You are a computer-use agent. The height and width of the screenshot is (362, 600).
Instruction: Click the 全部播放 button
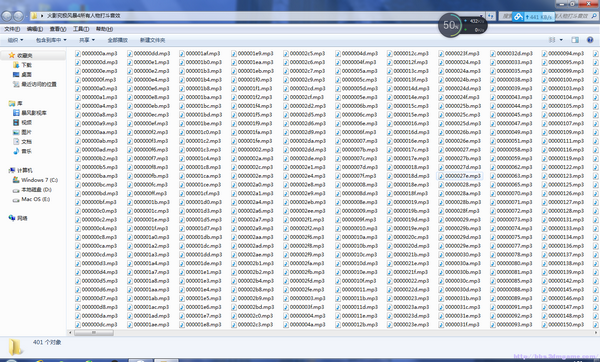[117, 40]
